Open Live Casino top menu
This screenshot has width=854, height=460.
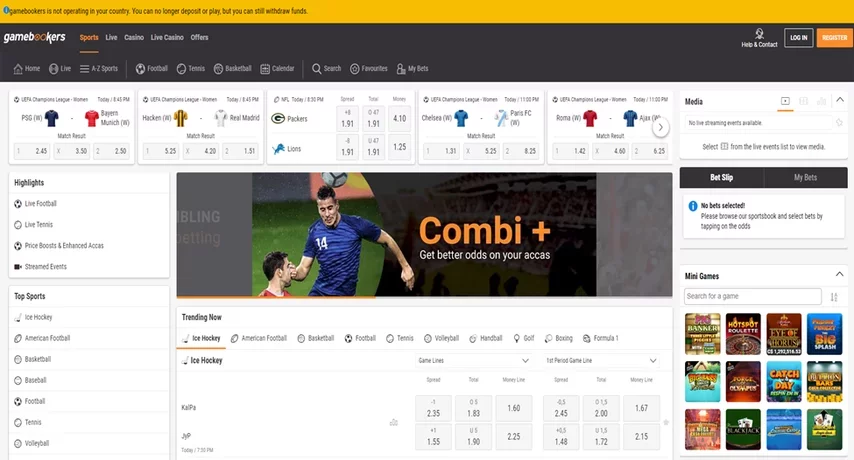point(167,38)
